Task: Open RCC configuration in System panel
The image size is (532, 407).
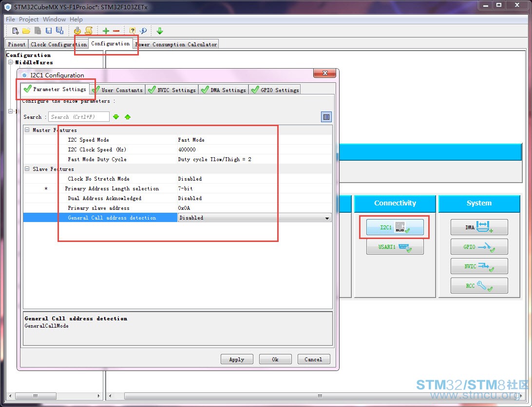Action: click(x=479, y=286)
